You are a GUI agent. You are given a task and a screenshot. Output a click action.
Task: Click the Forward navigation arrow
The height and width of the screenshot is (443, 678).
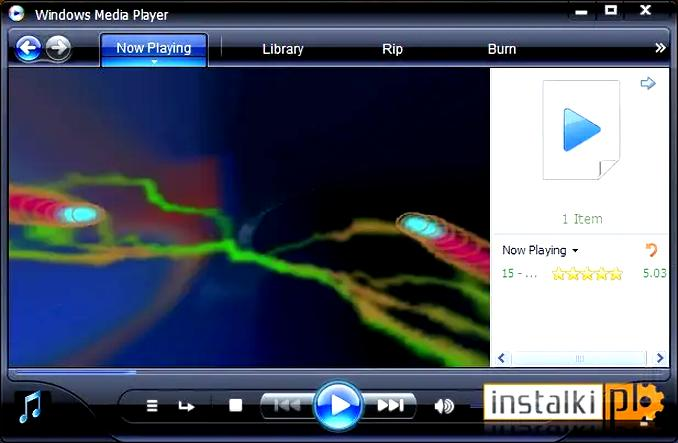[58, 47]
